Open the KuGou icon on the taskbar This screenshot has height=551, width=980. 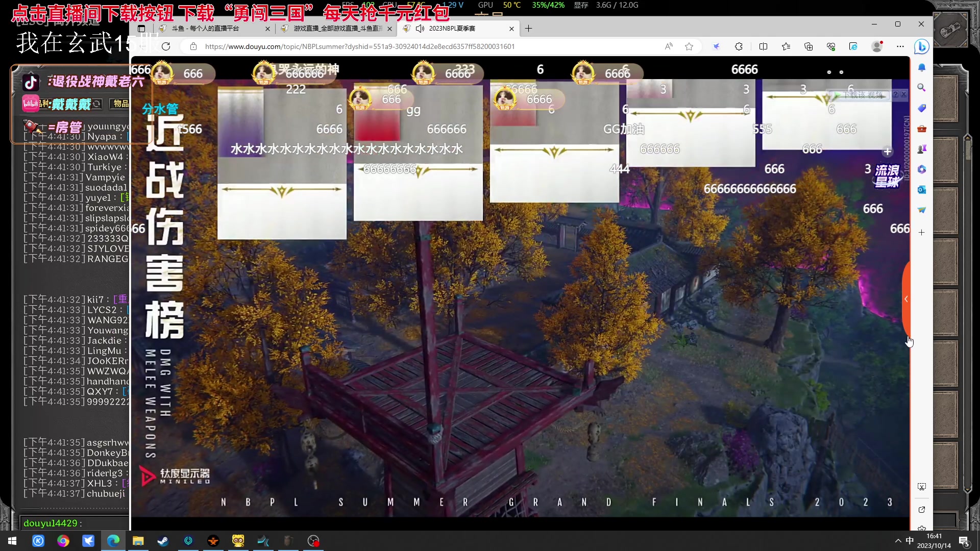coord(38,541)
